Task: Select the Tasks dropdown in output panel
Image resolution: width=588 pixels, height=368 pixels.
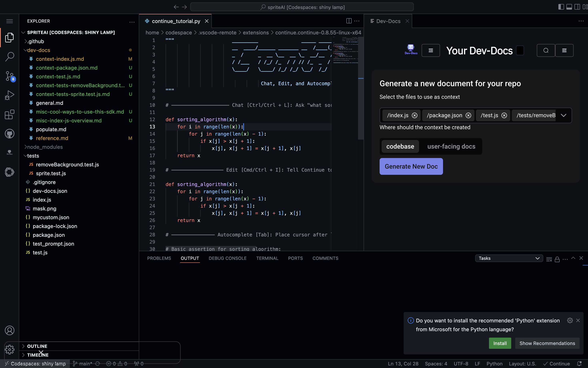Action: (x=509, y=258)
